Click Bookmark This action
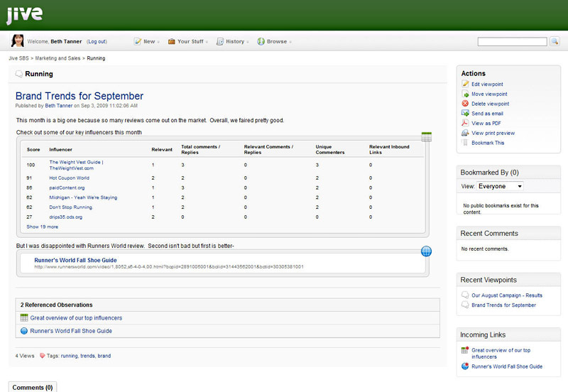 pos(488,143)
